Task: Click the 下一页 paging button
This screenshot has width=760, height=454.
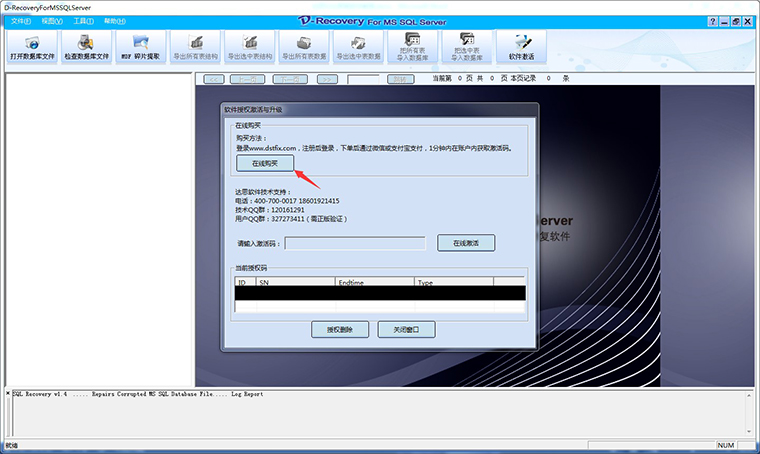Action: point(290,79)
